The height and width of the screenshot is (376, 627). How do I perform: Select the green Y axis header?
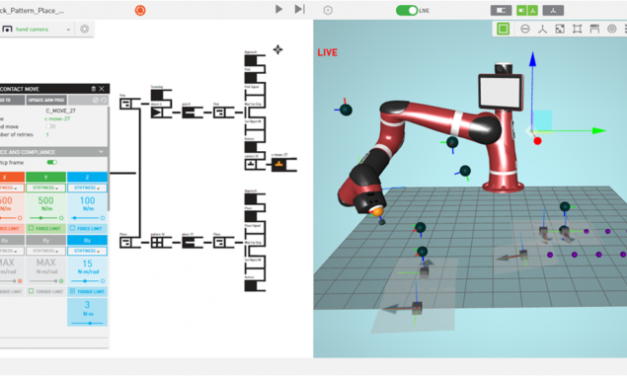(x=46, y=177)
